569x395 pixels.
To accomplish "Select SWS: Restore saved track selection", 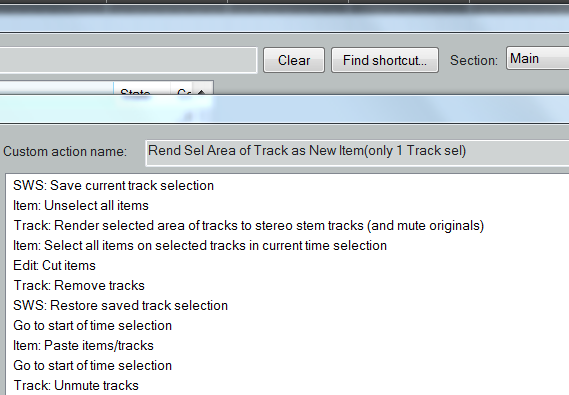I will coord(120,305).
